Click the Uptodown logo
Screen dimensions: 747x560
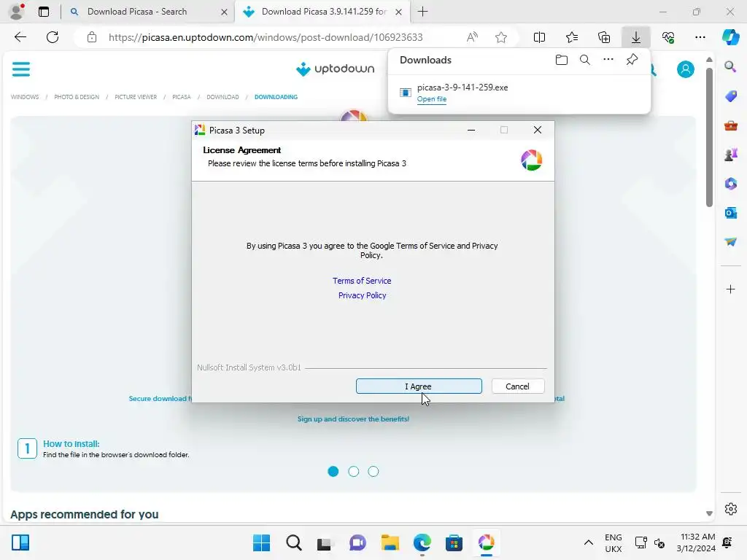(336, 69)
